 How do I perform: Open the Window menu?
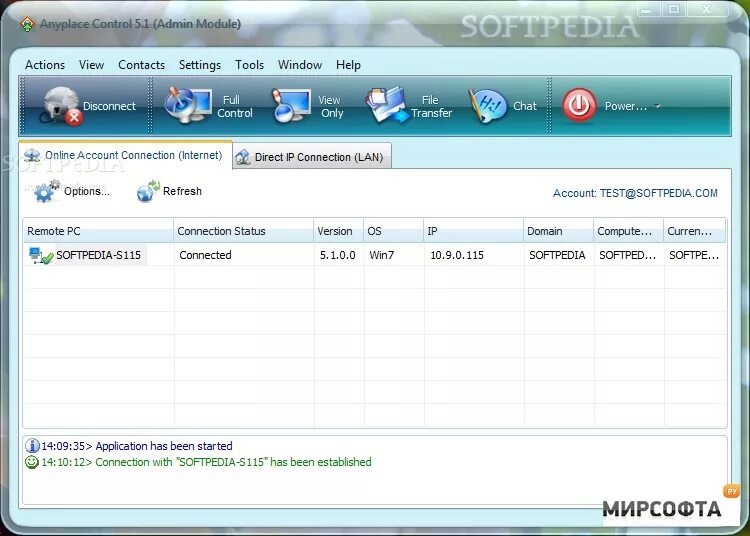[x=300, y=65]
